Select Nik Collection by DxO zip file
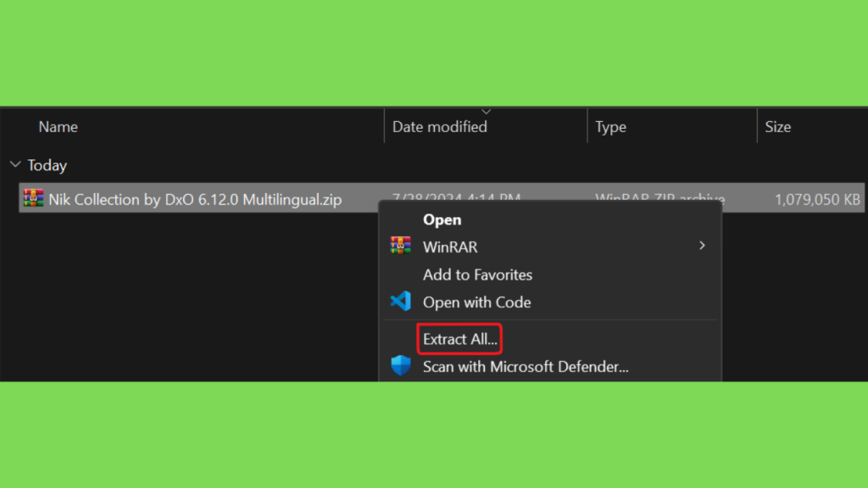 coord(195,199)
